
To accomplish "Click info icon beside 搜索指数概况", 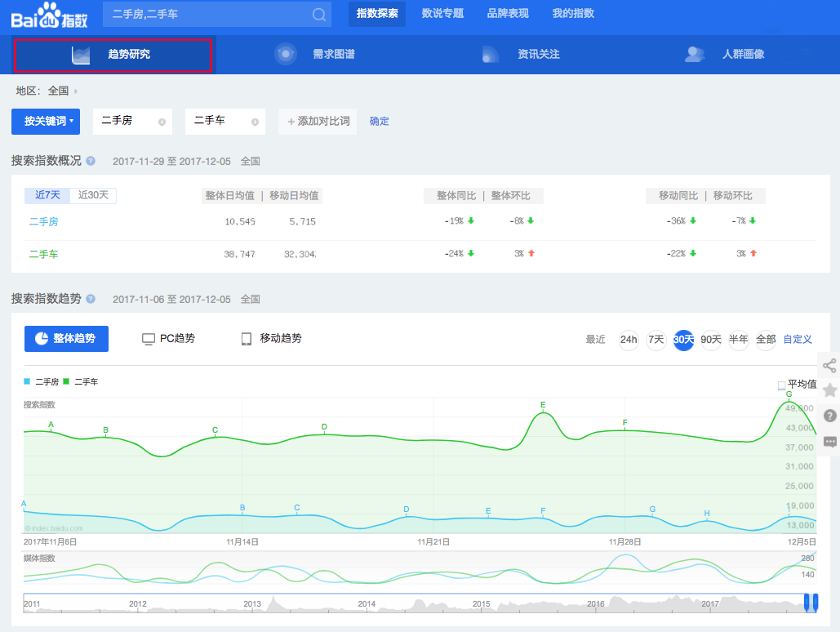I will click(91, 162).
